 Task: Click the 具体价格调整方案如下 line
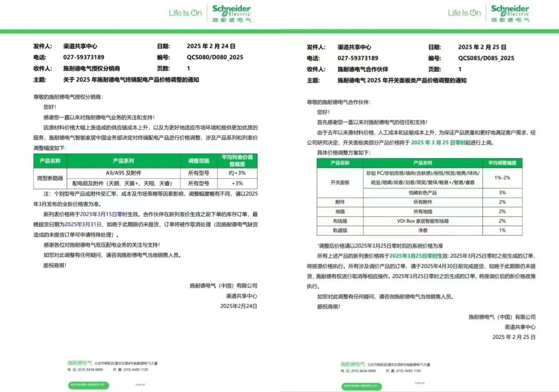pyautogui.click(x=344, y=153)
